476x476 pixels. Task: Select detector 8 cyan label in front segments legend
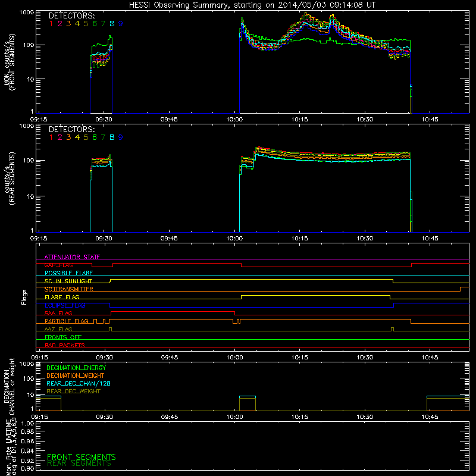click(112, 24)
